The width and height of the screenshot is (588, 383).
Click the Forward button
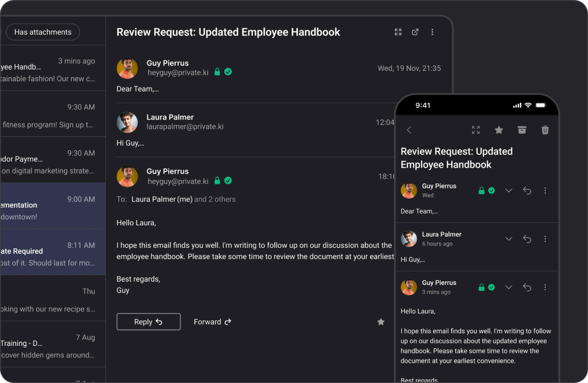[x=212, y=321]
